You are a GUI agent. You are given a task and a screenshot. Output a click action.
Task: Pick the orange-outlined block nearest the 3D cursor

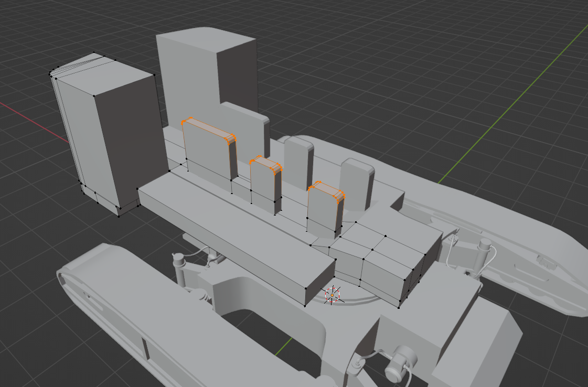point(325,210)
